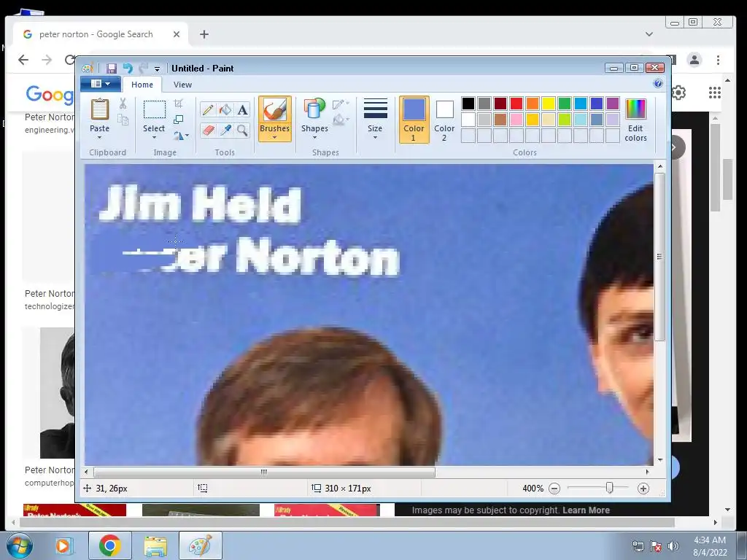Click Paint horizontal scrollbar thumb
This screenshot has width=747, height=560.
point(264,472)
